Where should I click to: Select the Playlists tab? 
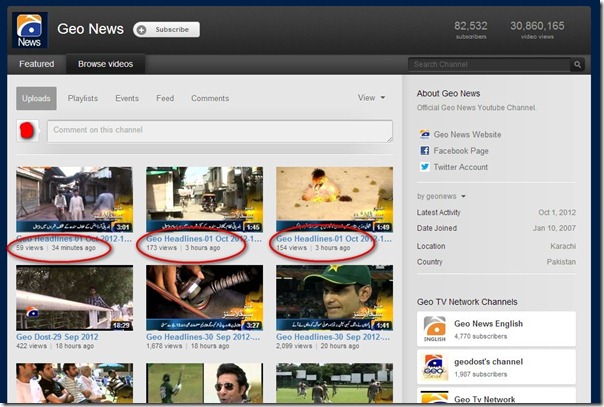pos(83,98)
